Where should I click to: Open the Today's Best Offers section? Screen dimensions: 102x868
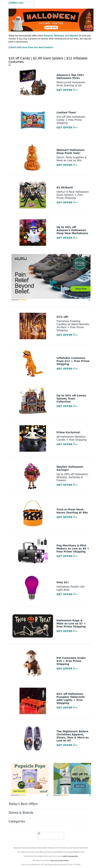click(23, 804)
